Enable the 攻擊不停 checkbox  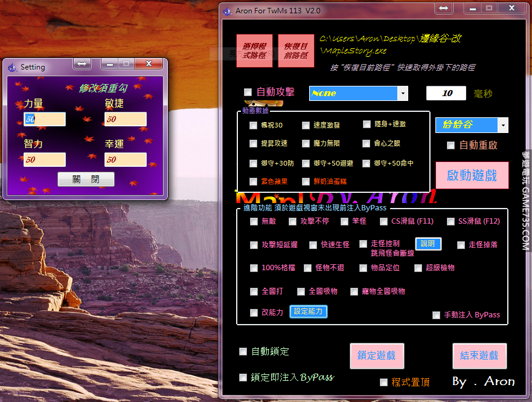tap(292, 222)
